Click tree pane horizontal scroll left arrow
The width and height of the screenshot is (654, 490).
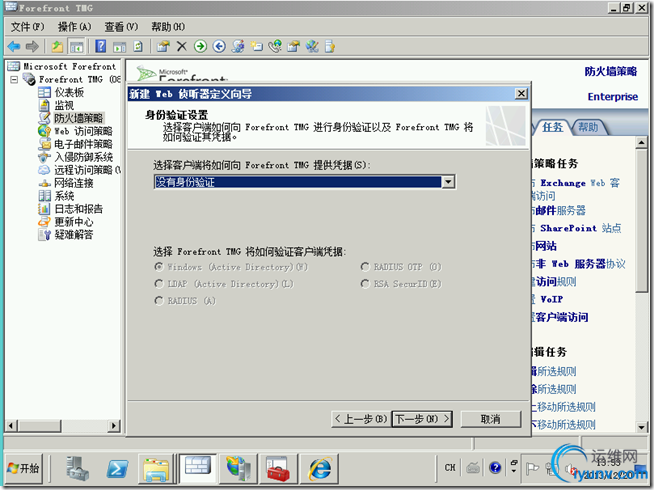[x=11, y=425]
